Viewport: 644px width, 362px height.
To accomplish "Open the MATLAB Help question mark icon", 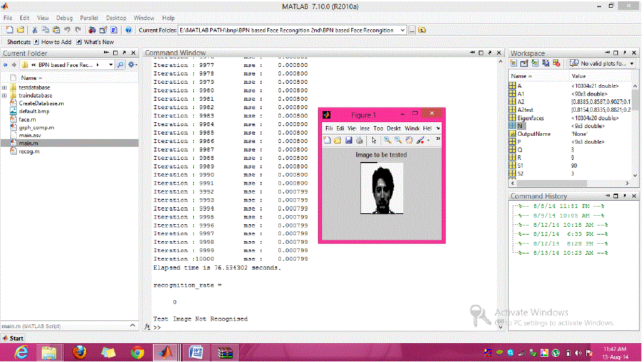I will (x=128, y=30).
